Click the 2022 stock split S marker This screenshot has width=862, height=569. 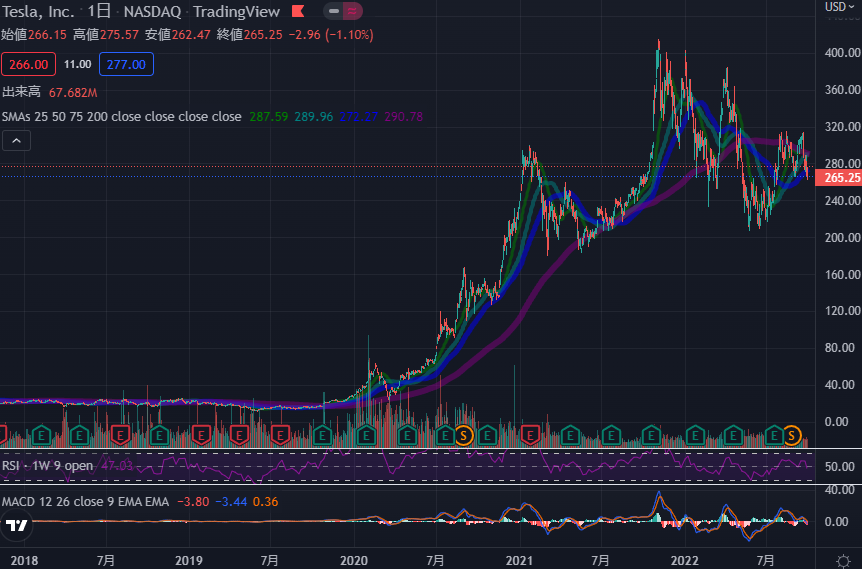[x=791, y=436]
